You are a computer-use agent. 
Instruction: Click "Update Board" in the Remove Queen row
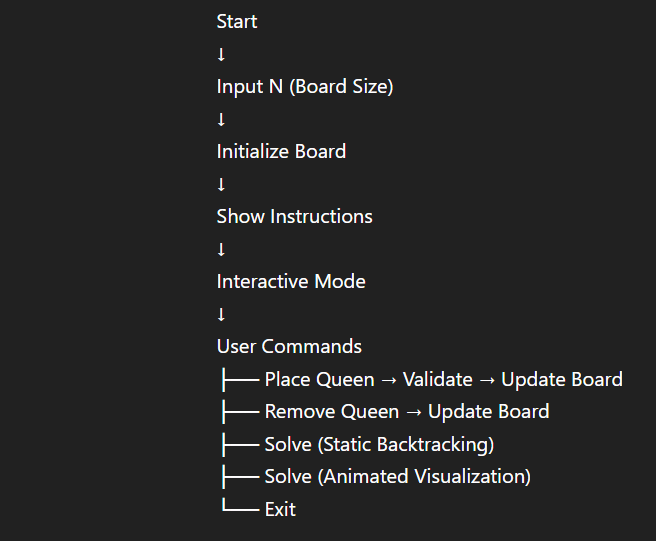[488, 411]
